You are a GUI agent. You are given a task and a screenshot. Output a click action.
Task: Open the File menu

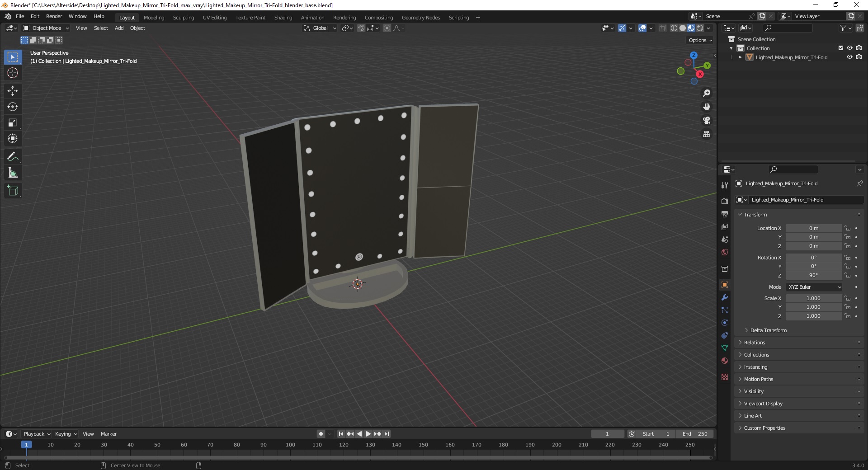click(x=20, y=16)
